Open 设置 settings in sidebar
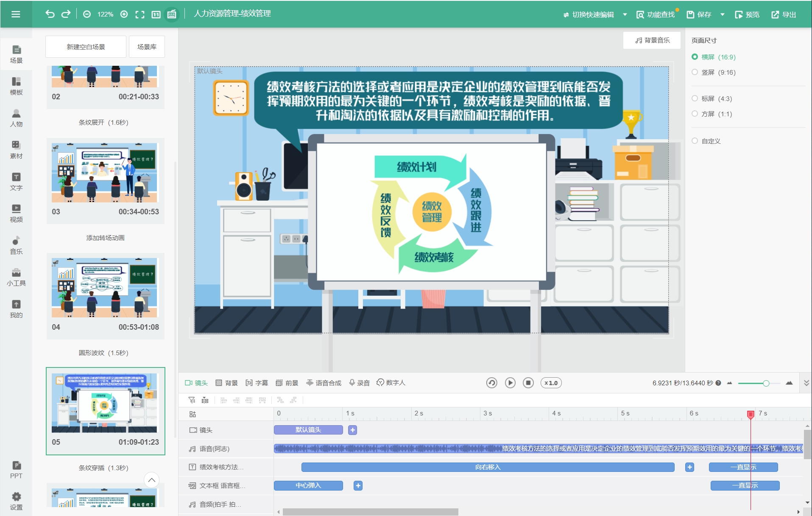812x516 pixels. click(16, 501)
